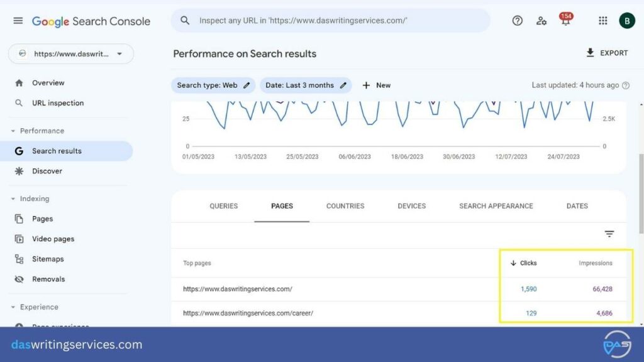This screenshot has width=644, height=362.
Task: Open the Help question mark icon
Action: (517, 21)
